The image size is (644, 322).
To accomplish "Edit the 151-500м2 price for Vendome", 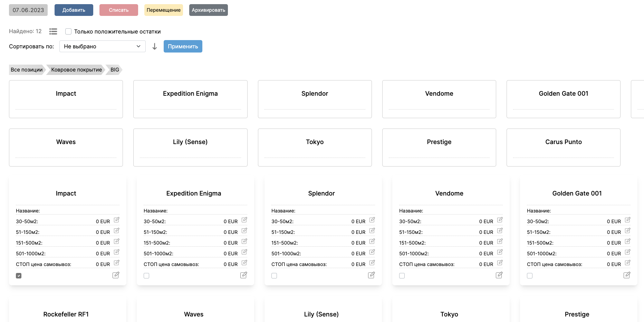I will (x=500, y=241).
